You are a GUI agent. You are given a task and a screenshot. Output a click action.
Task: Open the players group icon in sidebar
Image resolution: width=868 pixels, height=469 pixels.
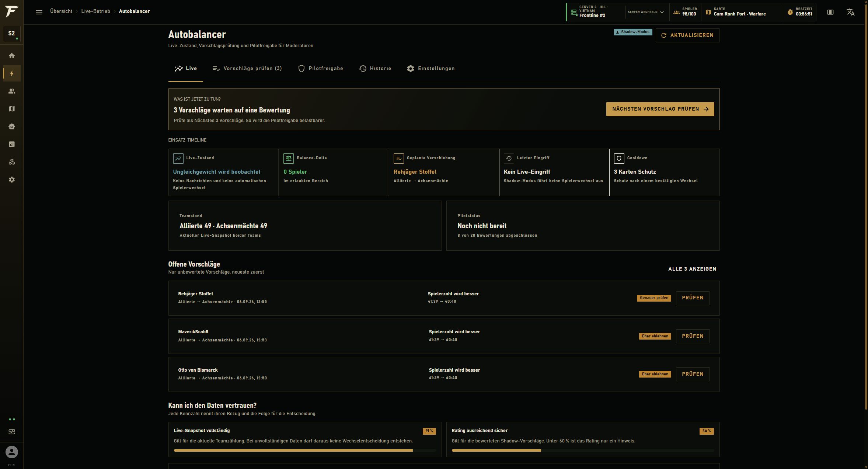pyautogui.click(x=12, y=91)
